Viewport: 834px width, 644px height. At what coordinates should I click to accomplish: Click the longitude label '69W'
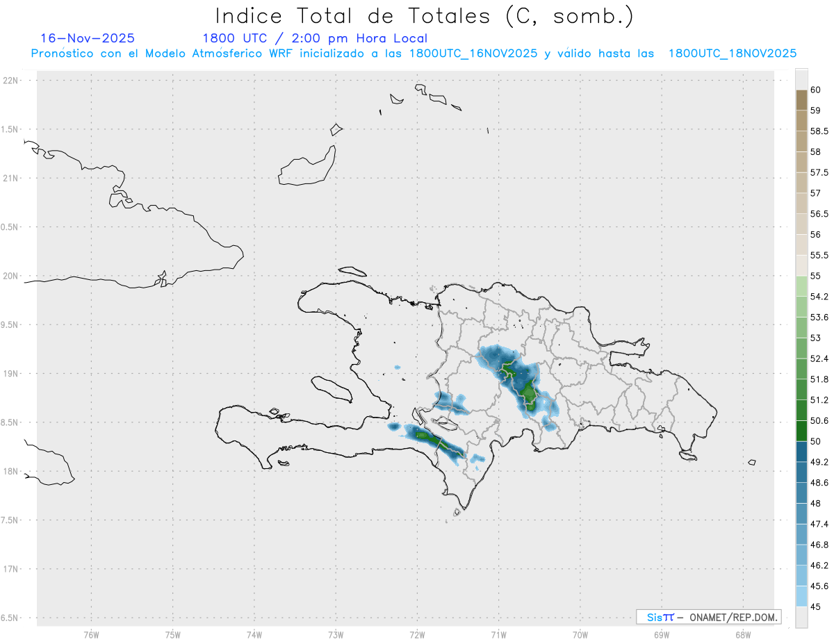click(x=662, y=635)
